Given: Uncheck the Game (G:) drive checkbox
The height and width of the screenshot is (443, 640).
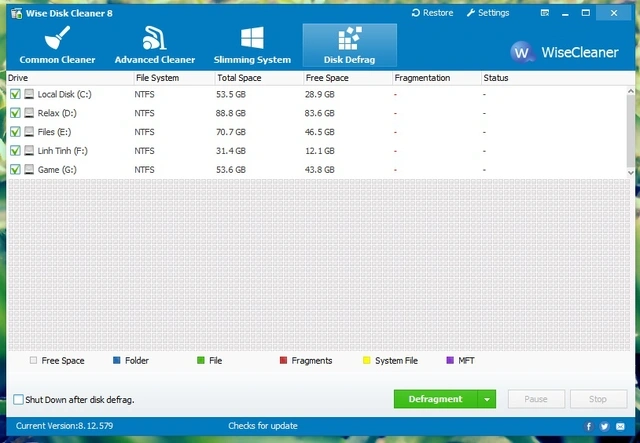Looking at the screenshot, I should (15, 169).
